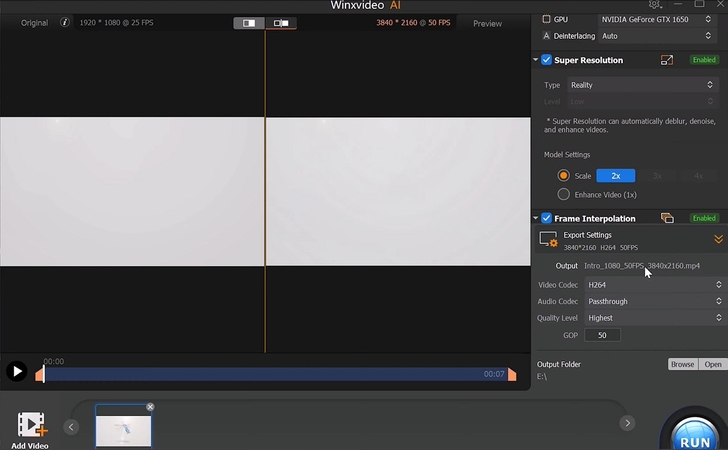The width and height of the screenshot is (728, 450).
Task: Open the Type Reality dropdown
Action: pos(642,85)
